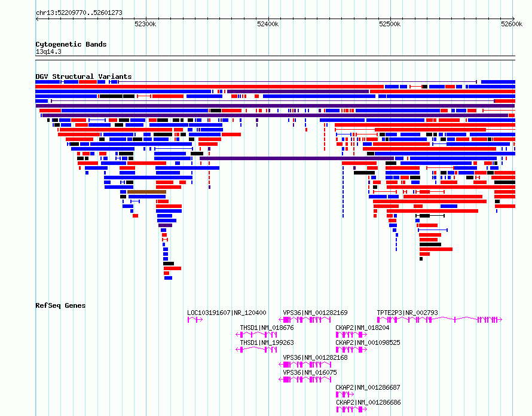This screenshot has height=416, width=532.
Task: Click the brown structural variant bar
Action: tap(146, 192)
